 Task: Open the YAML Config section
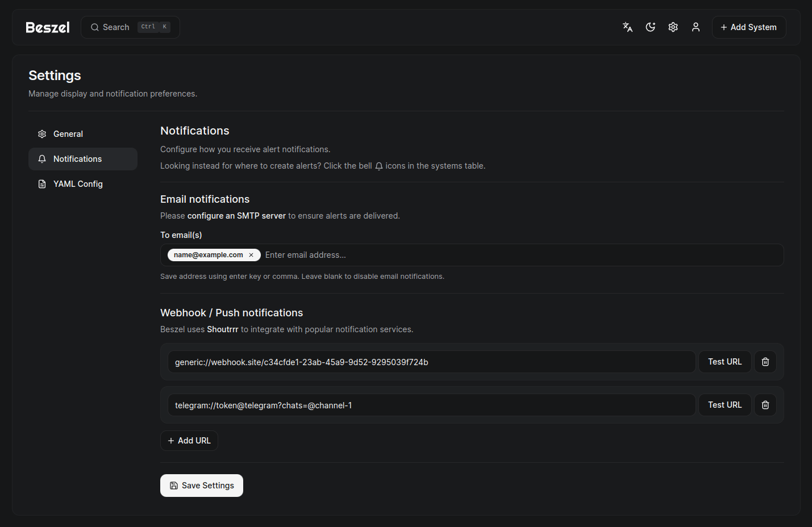coord(78,183)
